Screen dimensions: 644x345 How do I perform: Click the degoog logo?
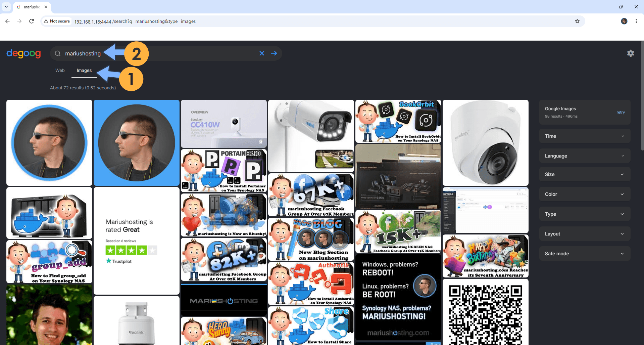point(24,53)
